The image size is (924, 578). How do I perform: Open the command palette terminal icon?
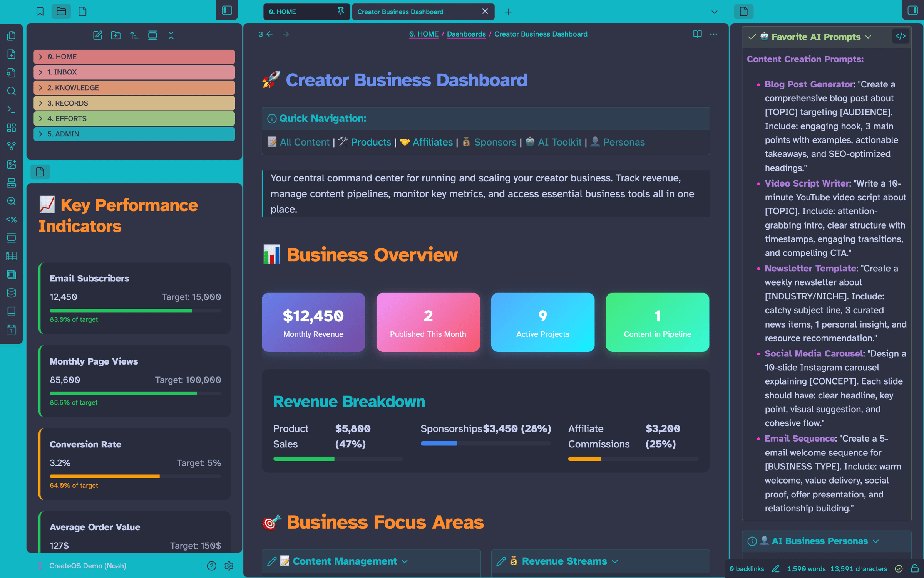(x=12, y=109)
